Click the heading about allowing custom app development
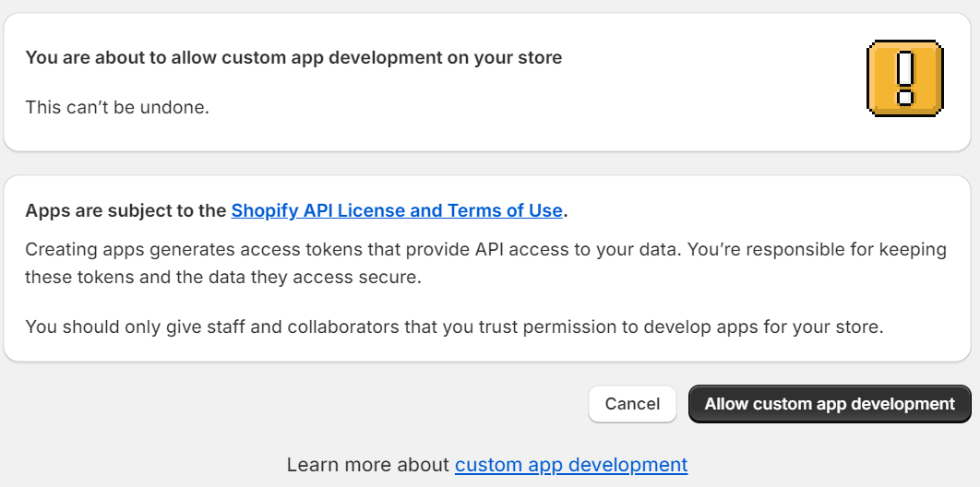 (x=293, y=58)
